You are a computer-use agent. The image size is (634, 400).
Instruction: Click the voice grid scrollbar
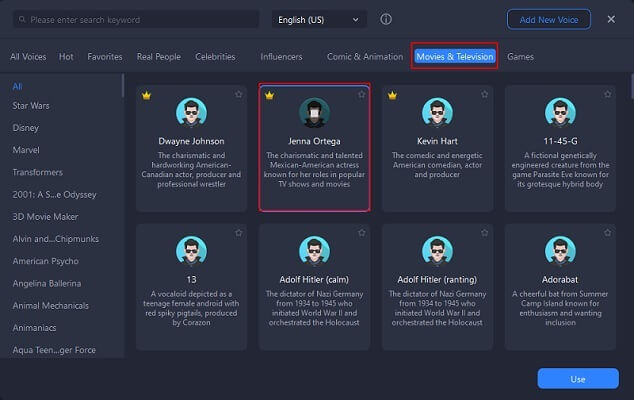632,86
